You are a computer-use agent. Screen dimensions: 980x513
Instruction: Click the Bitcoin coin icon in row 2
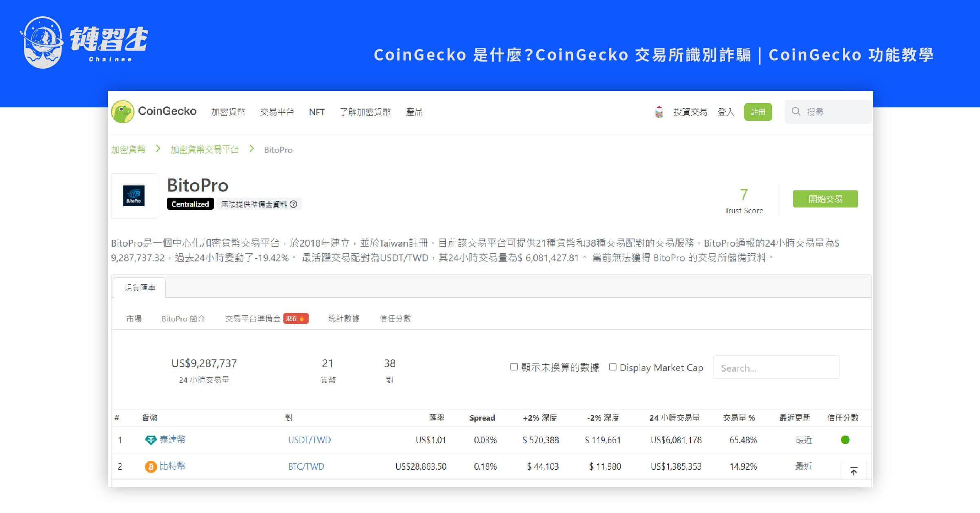(151, 466)
